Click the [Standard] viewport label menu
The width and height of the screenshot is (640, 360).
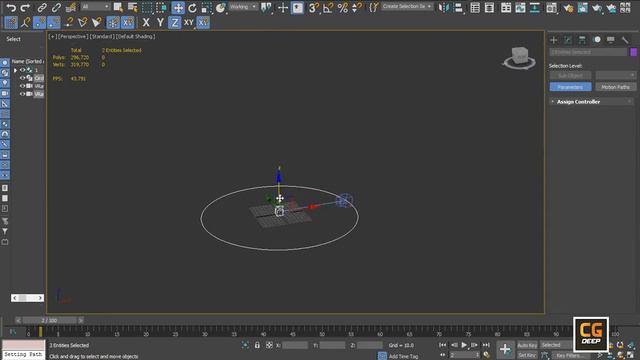(102, 36)
